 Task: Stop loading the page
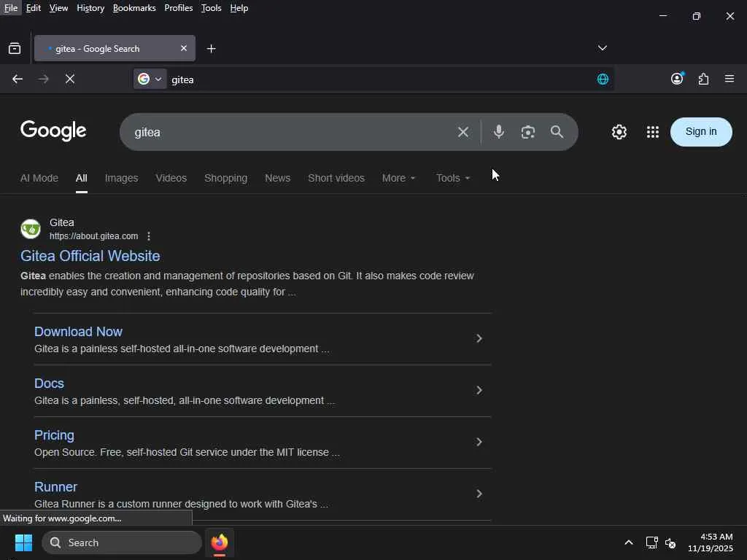click(70, 79)
